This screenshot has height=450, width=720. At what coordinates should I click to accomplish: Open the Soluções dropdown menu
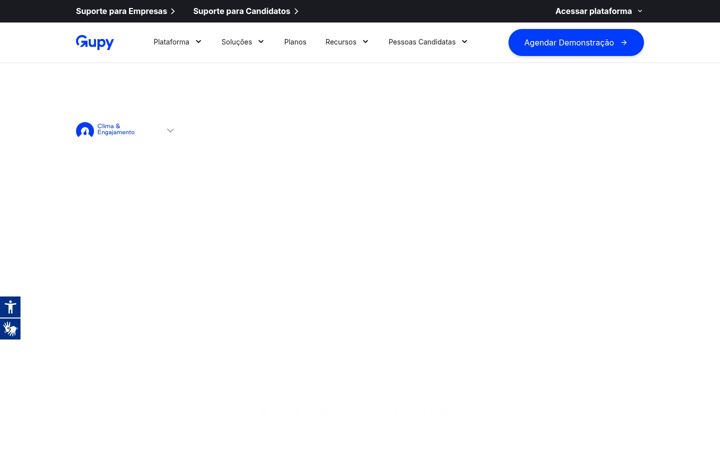point(242,42)
